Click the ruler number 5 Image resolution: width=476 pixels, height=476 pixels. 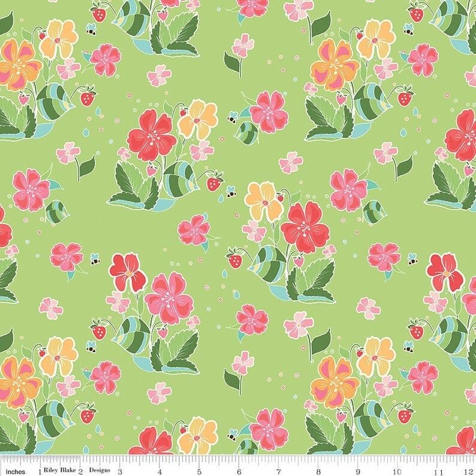click(199, 472)
